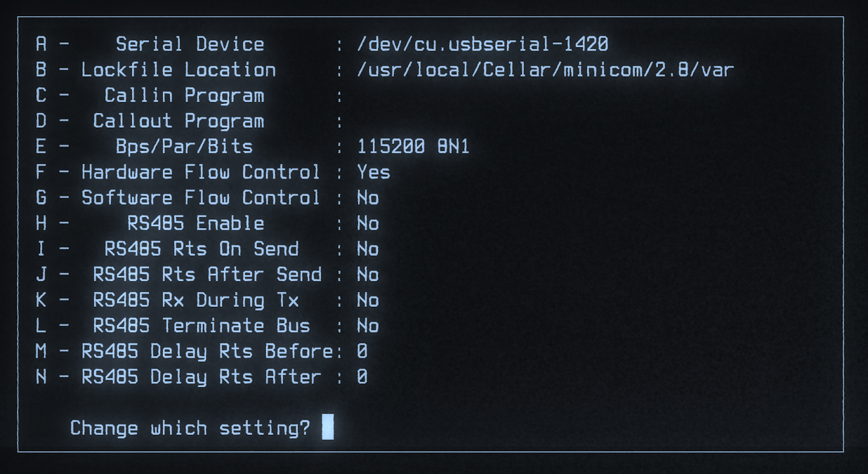Click the cursor after Change which setting?

pos(328,427)
